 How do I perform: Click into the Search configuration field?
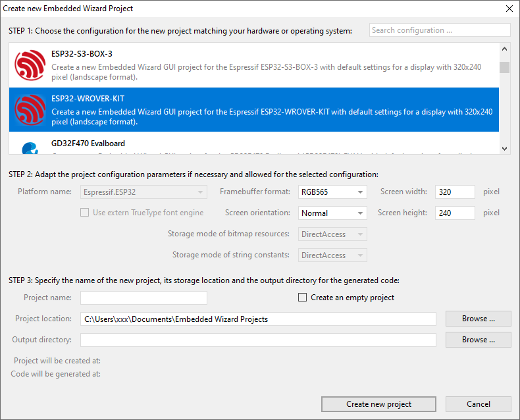point(439,30)
